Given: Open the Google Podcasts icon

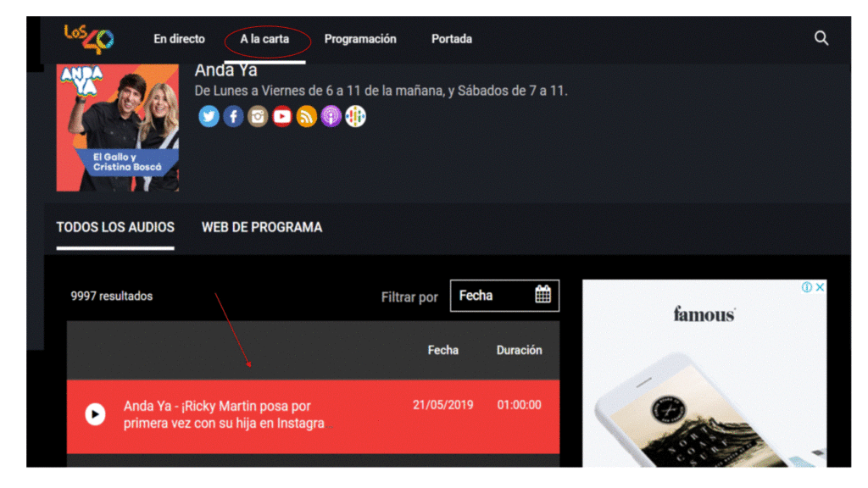Looking at the screenshot, I should pos(355,116).
